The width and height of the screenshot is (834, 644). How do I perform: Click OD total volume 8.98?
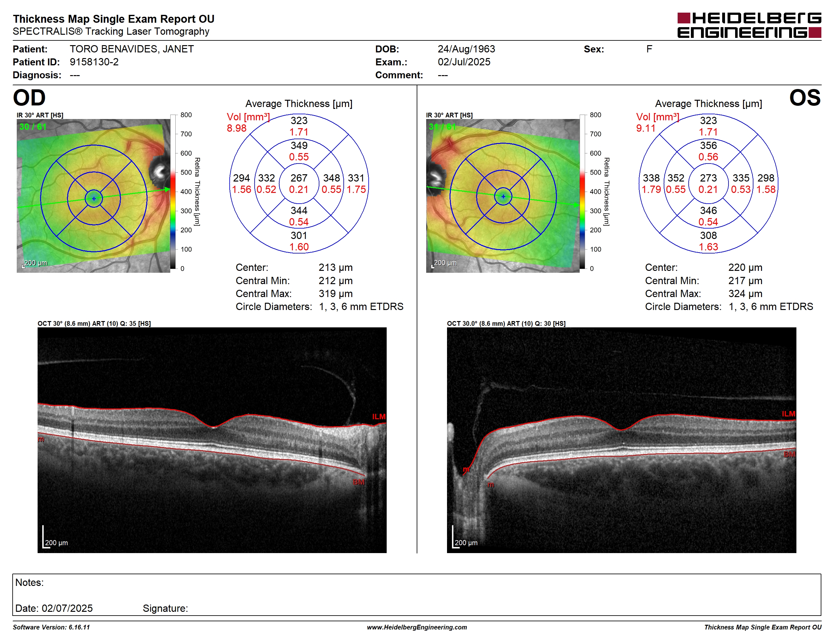tap(236, 128)
